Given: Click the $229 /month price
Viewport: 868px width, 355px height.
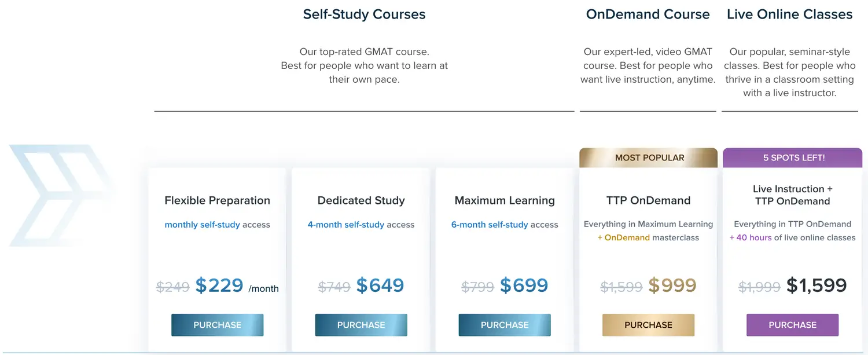Looking at the screenshot, I should point(237,286).
